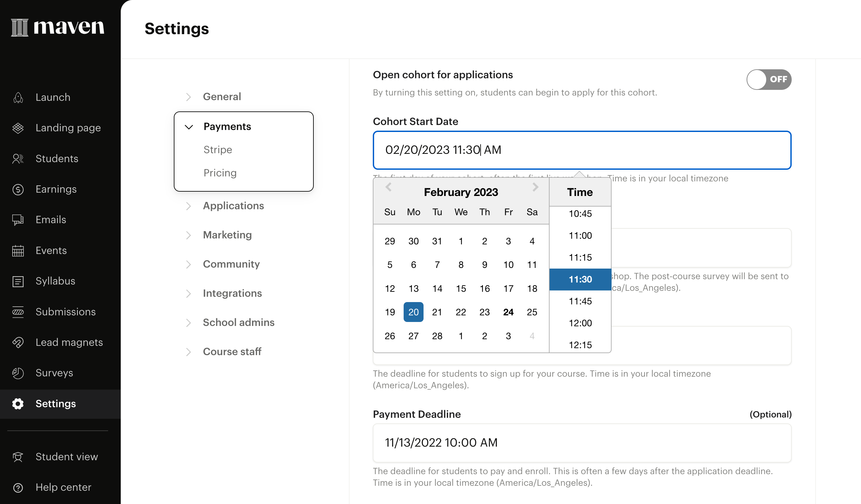Collapse the Payments section chevron

coord(189,127)
